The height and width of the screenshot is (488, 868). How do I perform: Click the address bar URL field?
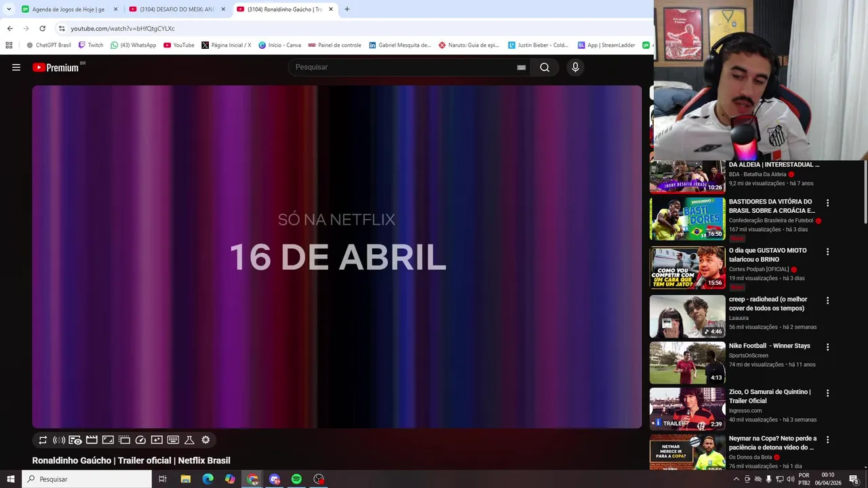tap(353, 28)
